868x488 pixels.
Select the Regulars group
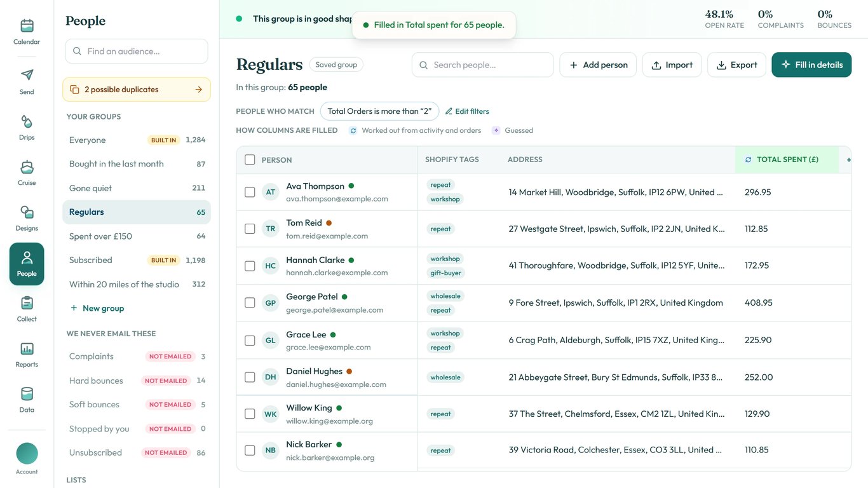pyautogui.click(x=137, y=212)
